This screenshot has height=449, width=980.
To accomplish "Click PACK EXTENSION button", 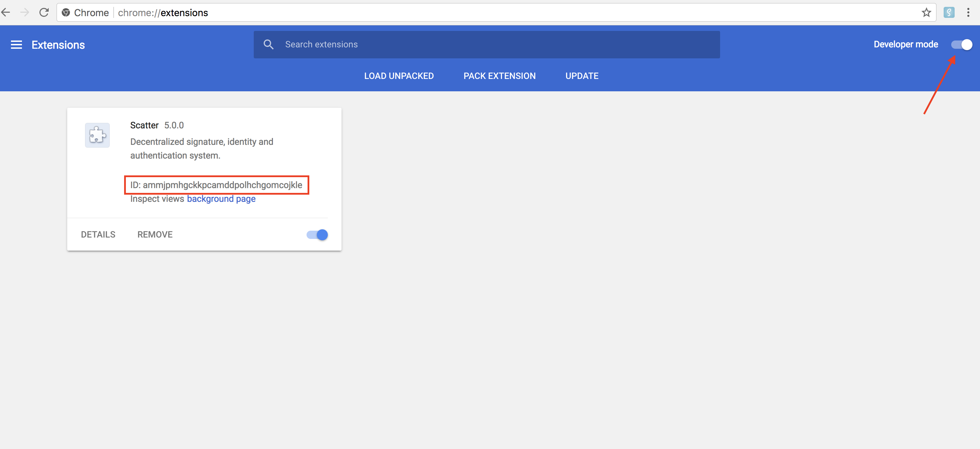I will click(499, 76).
